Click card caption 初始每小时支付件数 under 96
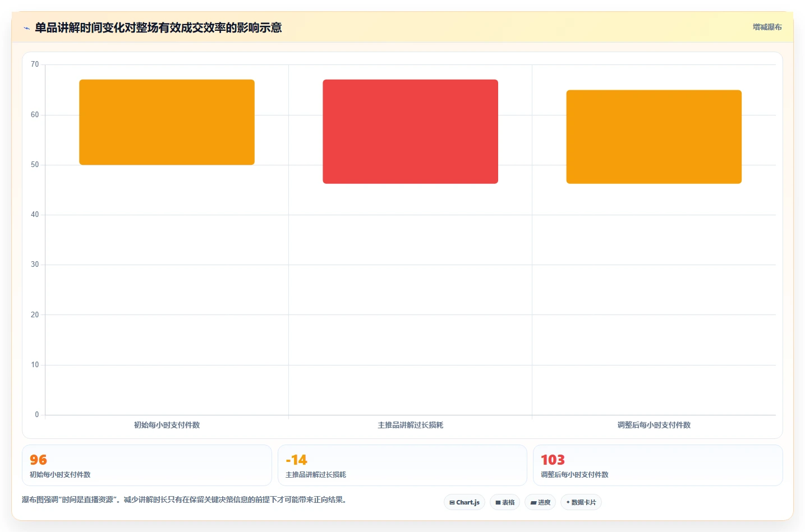The width and height of the screenshot is (805, 532). click(x=60, y=474)
